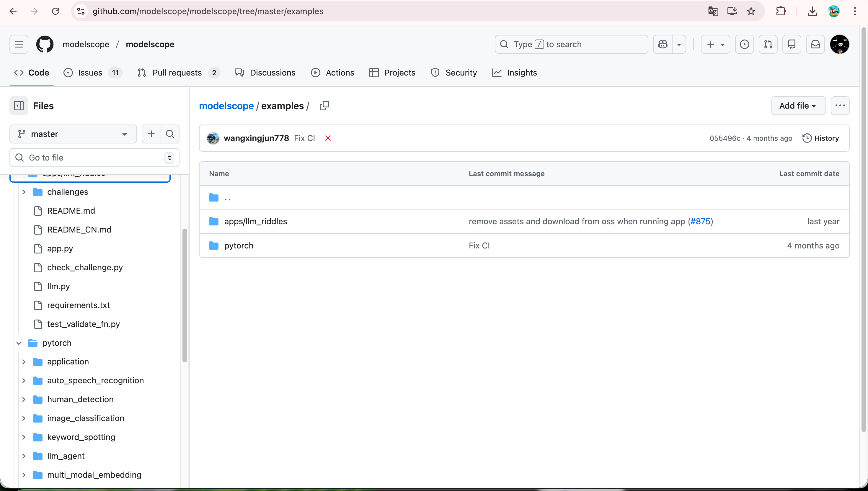Open the Add file dropdown
This screenshot has width=868, height=491.
coord(798,106)
